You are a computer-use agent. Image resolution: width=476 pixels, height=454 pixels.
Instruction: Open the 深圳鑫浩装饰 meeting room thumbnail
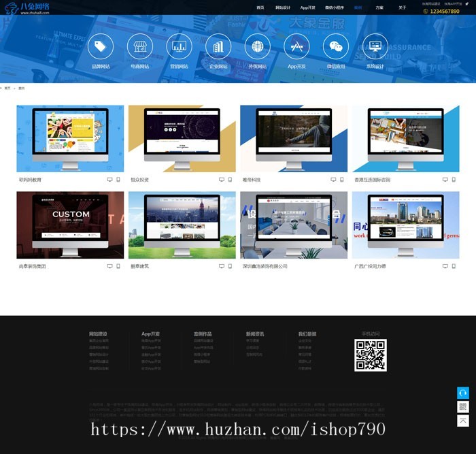(294, 225)
